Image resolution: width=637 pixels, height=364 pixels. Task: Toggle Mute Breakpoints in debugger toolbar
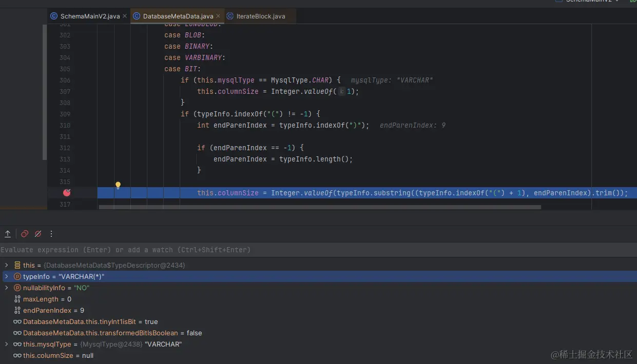(x=37, y=234)
